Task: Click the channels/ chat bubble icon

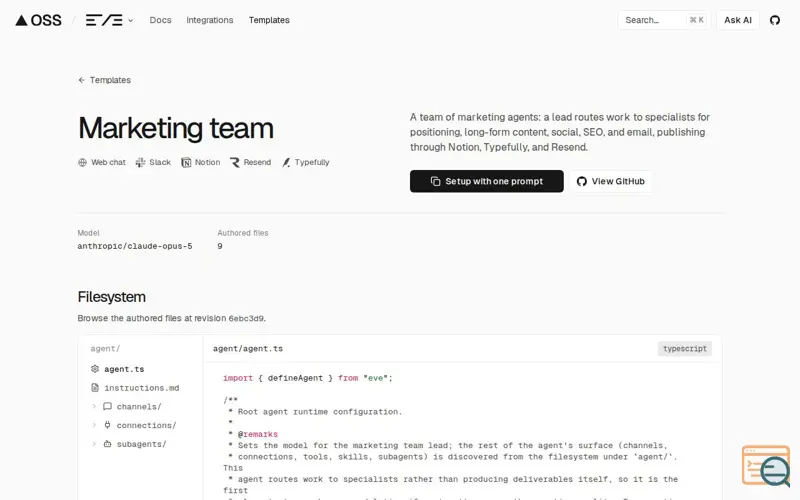Action: pos(107,407)
